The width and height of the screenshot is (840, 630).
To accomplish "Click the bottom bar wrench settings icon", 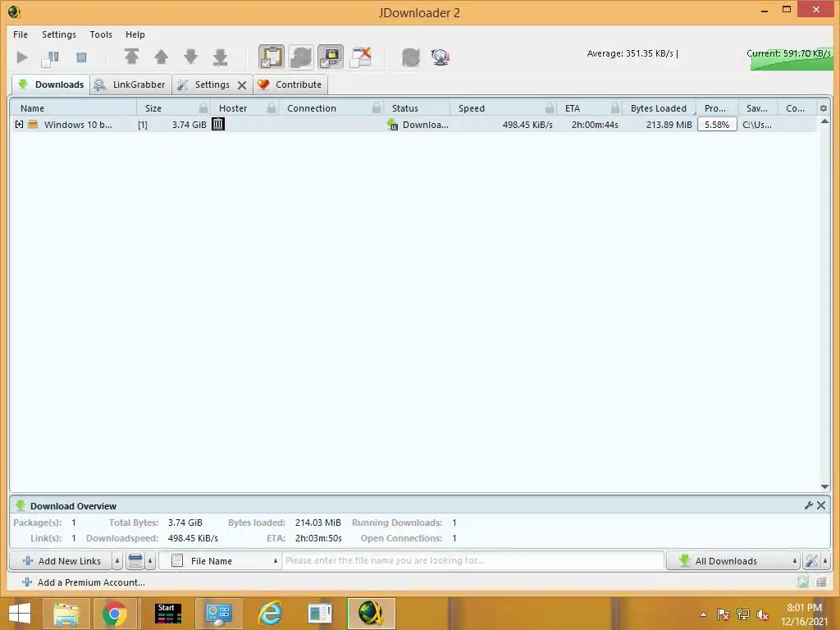I will (x=811, y=561).
